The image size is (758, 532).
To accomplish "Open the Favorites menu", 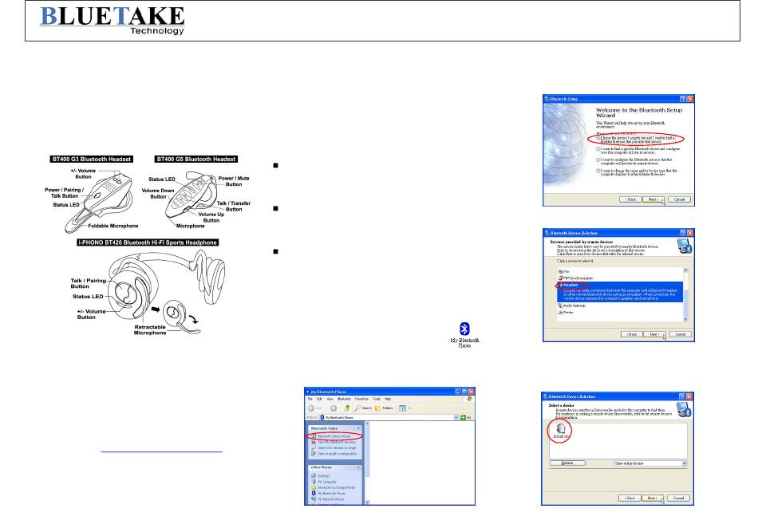I will (361, 399).
